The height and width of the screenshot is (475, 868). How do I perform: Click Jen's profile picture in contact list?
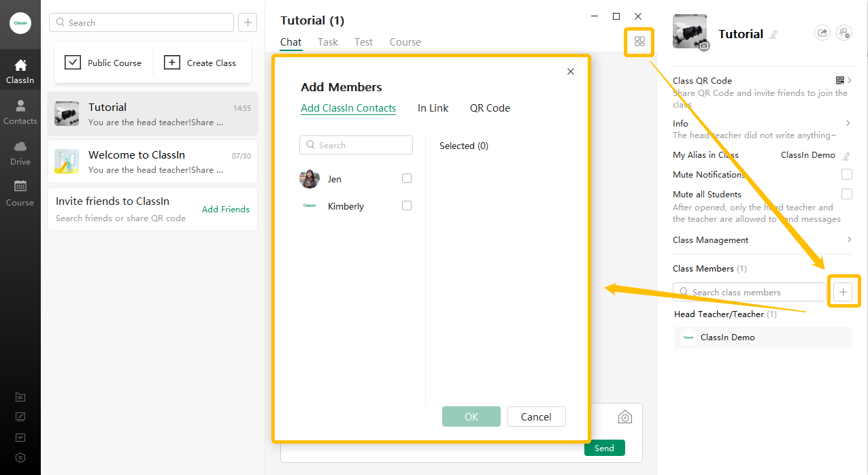310,179
